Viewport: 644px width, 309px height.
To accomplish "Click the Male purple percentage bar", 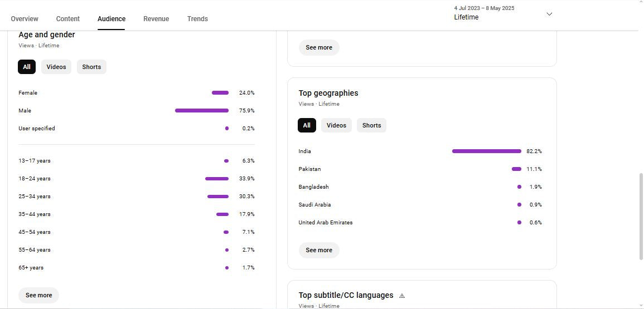I will (x=201, y=110).
